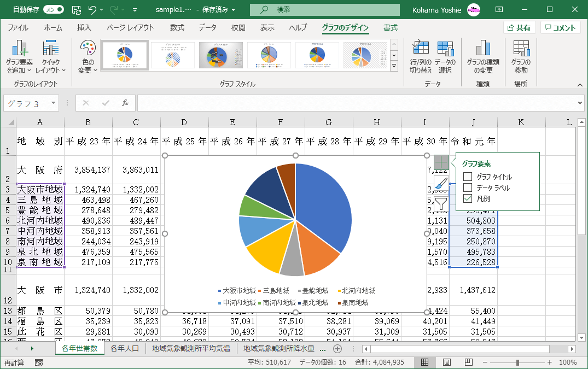
Task: Click the vertical scrollbar down arrow
Action: point(581,337)
